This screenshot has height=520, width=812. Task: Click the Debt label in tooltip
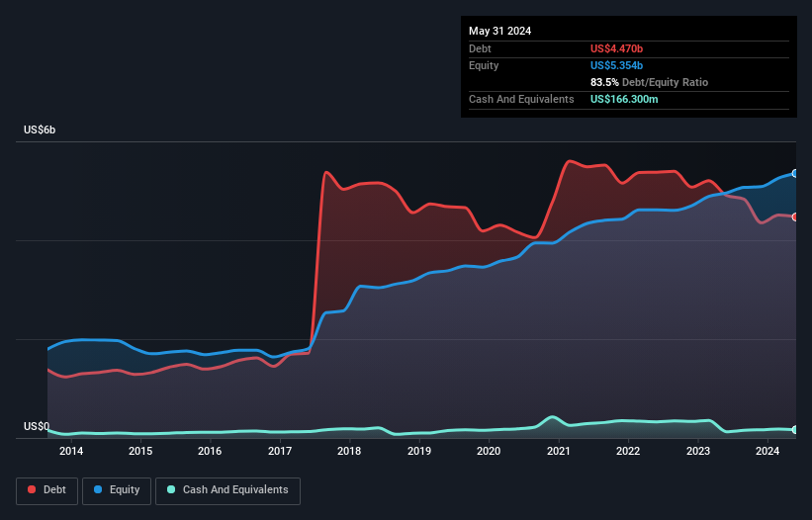(480, 48)
